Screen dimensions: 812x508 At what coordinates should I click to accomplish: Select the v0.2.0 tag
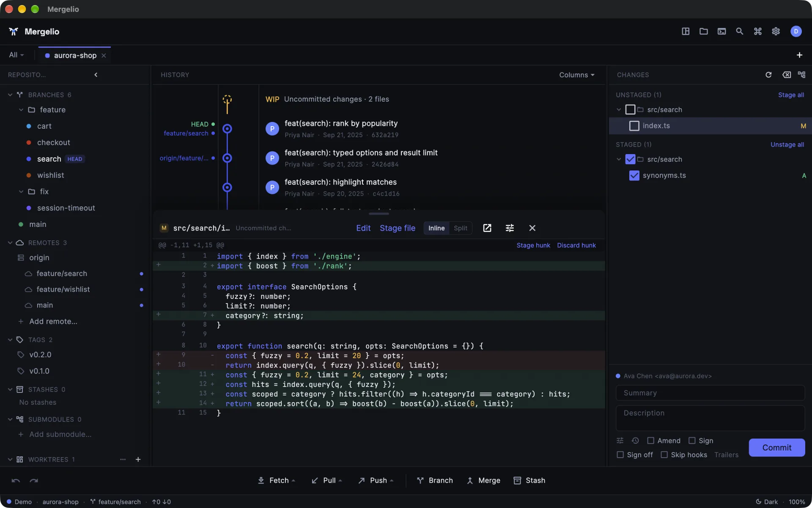click(40, 355)
